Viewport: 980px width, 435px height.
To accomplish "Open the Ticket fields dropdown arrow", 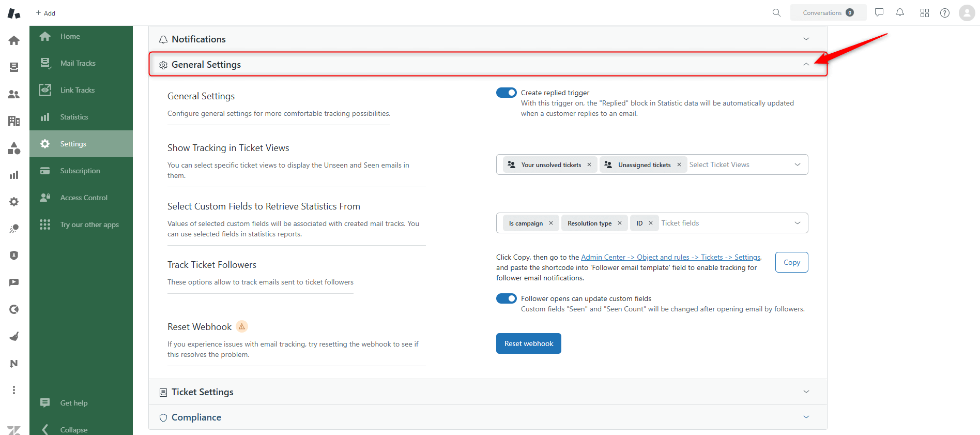I will pyautogui.click(x=798, y=223).
